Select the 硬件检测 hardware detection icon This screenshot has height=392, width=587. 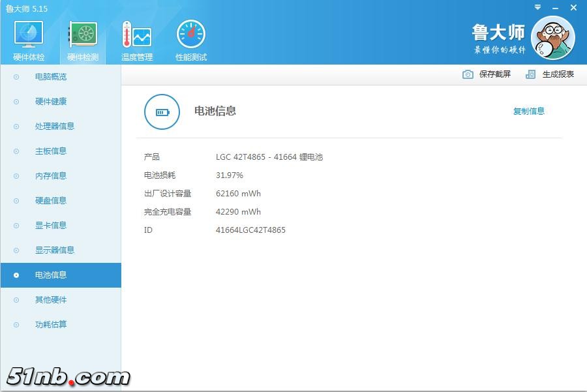pyautogui.click(x=83, y=35)
